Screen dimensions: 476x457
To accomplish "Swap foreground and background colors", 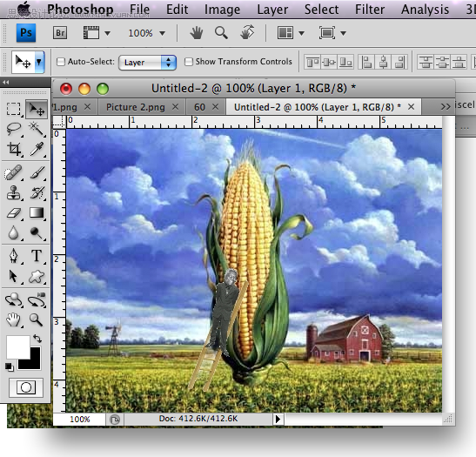I will [x=37, y=339].
